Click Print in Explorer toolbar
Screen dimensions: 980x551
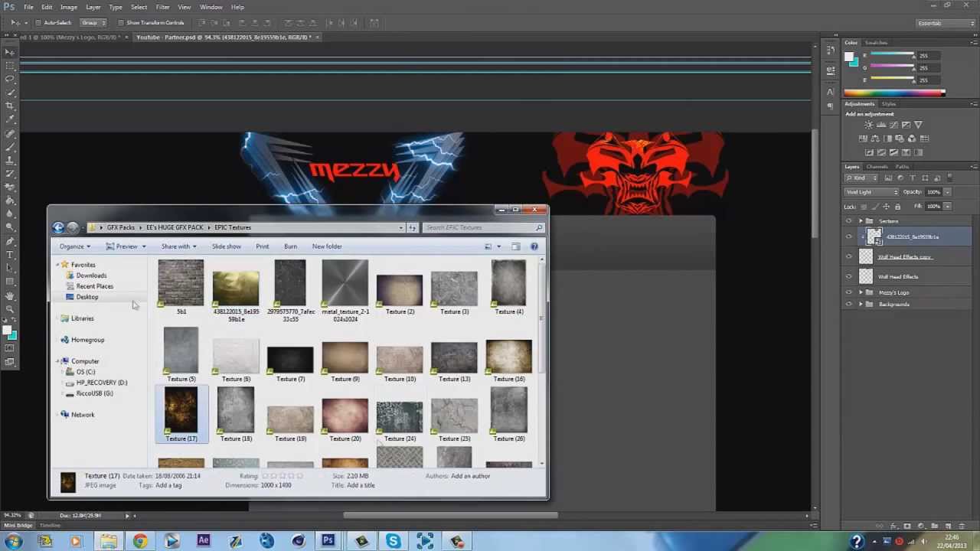(262, 246)
